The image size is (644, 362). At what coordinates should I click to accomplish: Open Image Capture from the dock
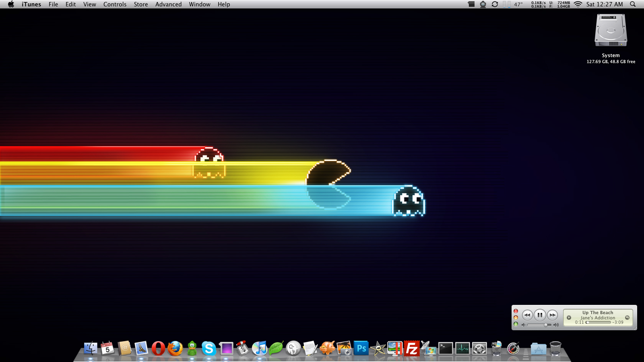point(344,348)
